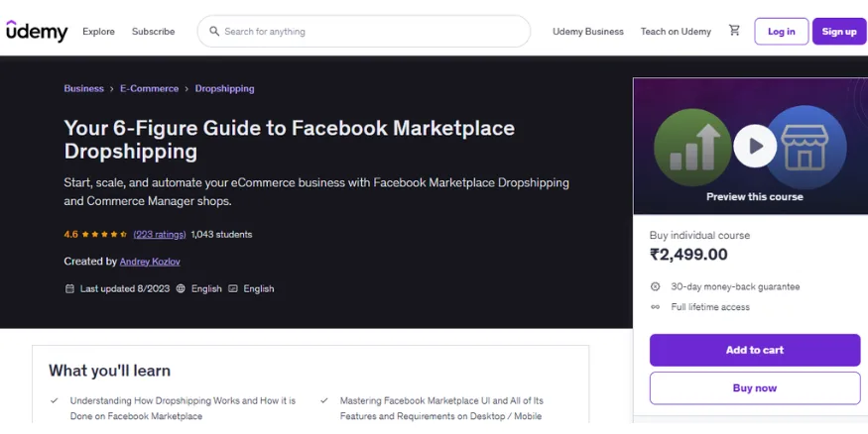Open the Explore menu

click(98, 32)
